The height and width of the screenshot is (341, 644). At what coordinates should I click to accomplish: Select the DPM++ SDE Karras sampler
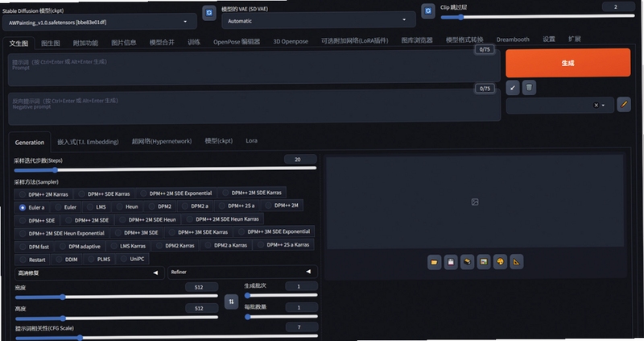click(x=104, y=193)
